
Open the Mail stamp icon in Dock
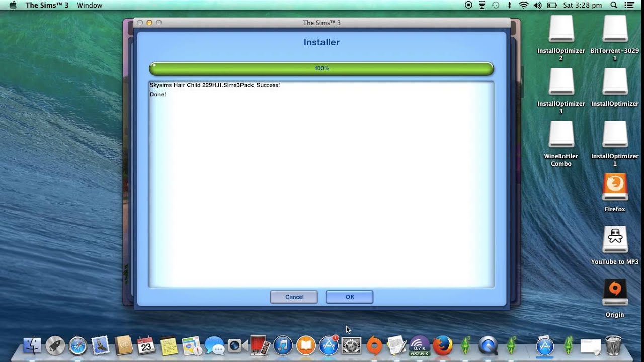pos(101,345)
